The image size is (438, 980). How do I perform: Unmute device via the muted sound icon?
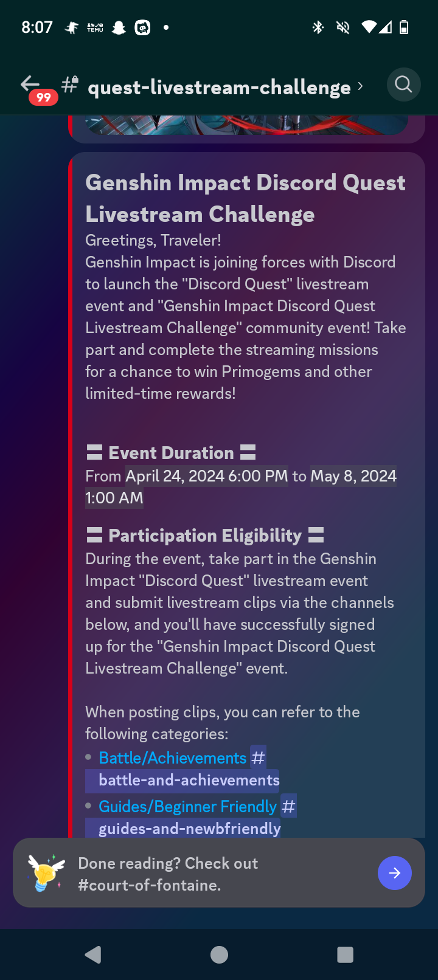tap(342, 27)
